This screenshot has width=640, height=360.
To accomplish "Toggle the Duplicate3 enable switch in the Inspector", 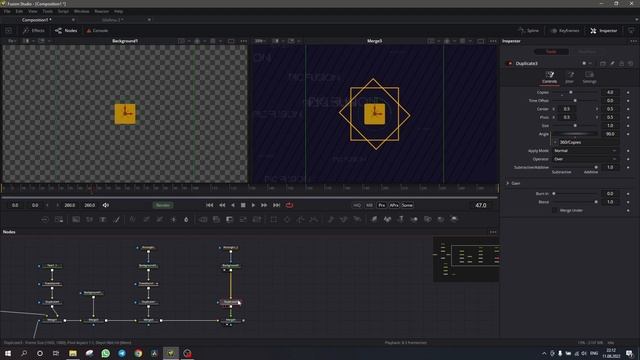I will click(x=509, y=64).
